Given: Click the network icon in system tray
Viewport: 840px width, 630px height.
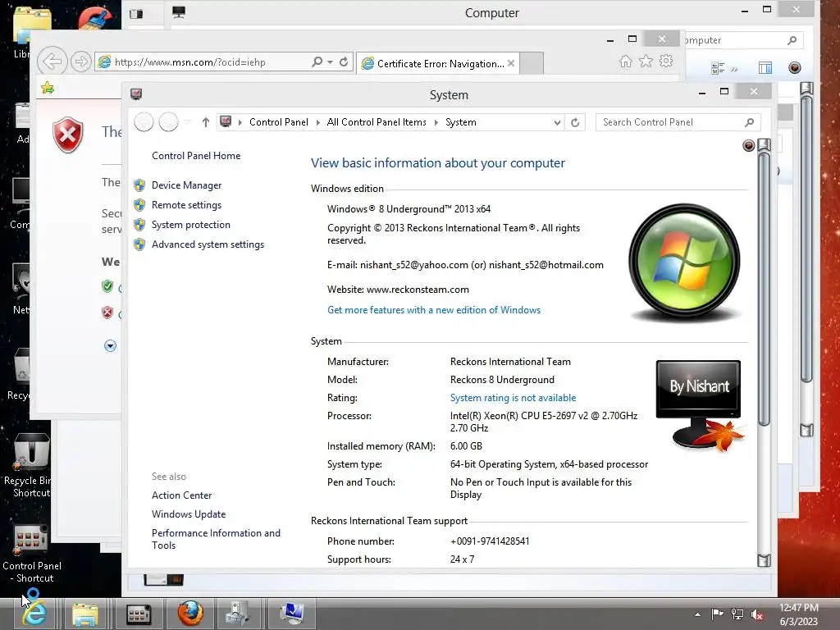Looking at the screenshot, I should coord(737,614).
